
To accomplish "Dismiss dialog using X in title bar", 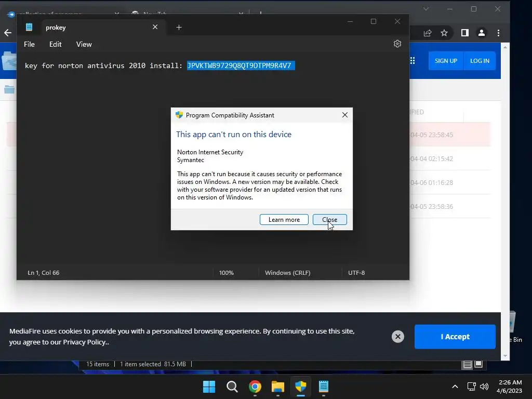I will click(x=345, y=115).
